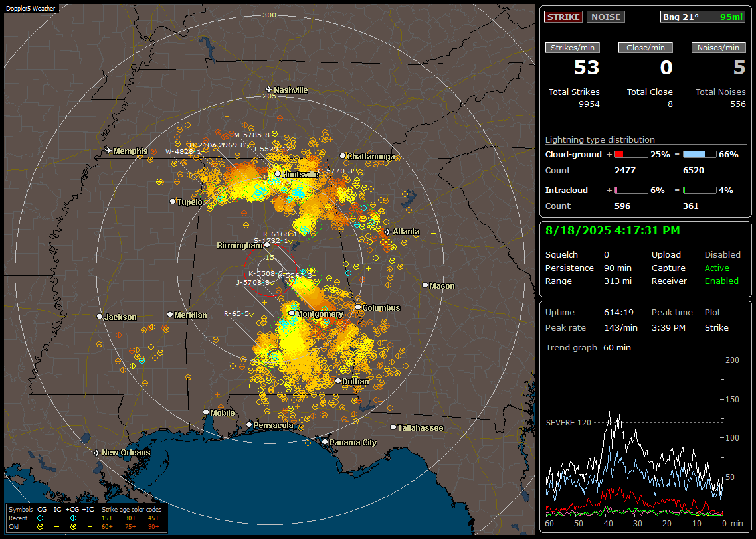This screenshot has width=756, height=539.
Task: Click the Uptime value 614:19
Action: click(x=618, y=313)
